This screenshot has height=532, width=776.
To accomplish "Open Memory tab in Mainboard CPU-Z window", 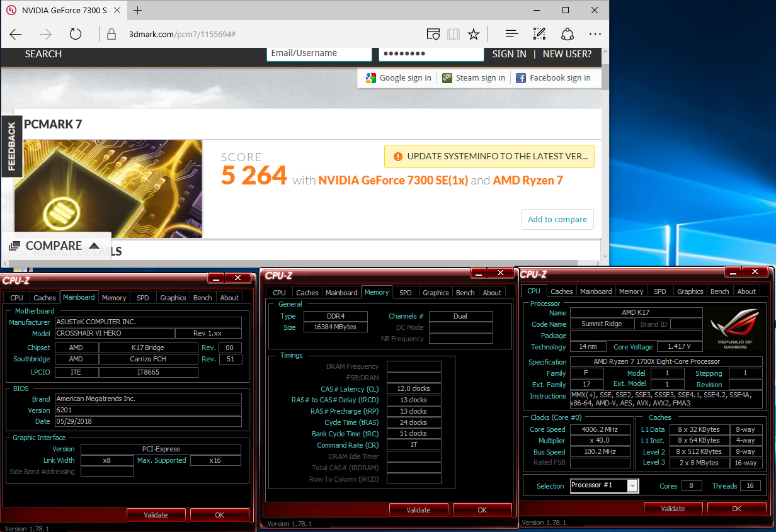I will 114,298.
